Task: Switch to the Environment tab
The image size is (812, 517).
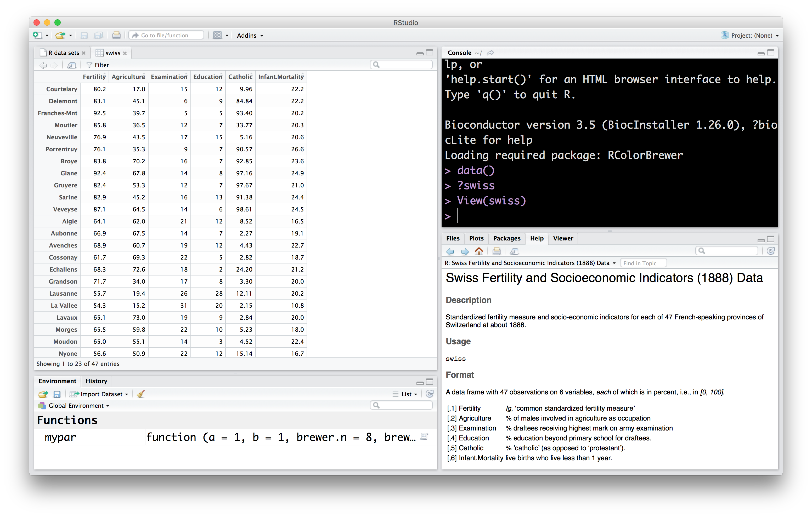Action: pyautogui.click(x=57, y=381)
